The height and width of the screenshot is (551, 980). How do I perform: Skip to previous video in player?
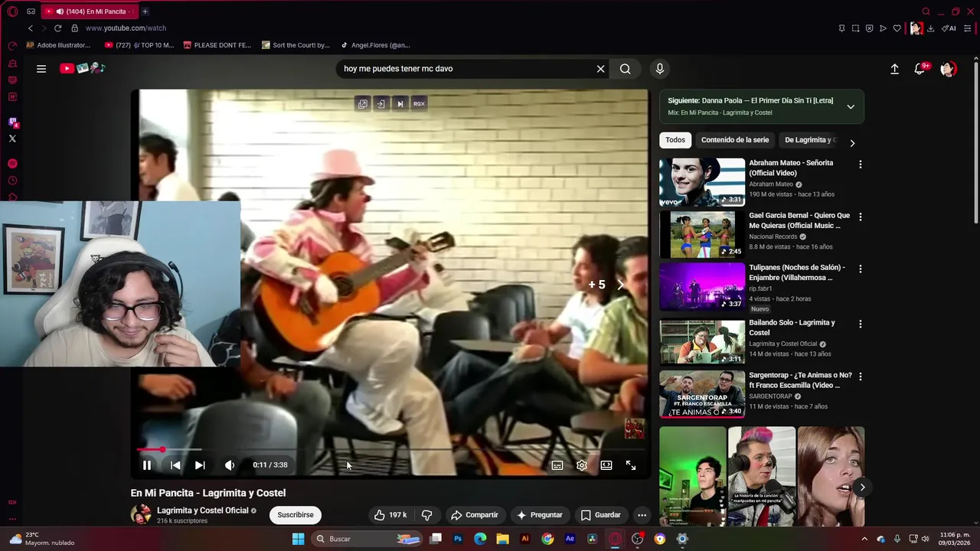click(175, 465)
